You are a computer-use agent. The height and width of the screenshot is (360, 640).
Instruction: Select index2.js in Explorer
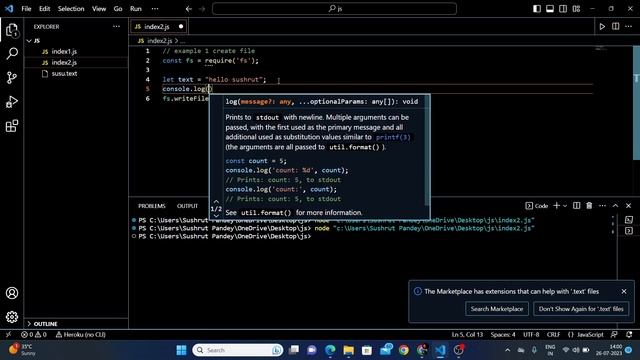(76, 62)
